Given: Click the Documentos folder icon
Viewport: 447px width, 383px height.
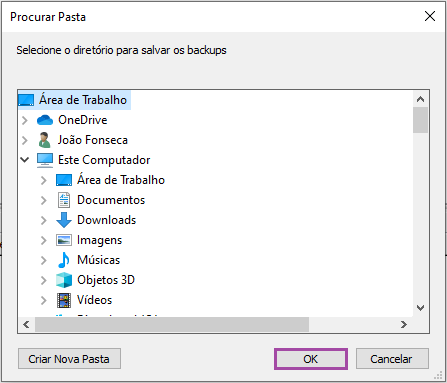Looking at the screenshot, I should 64,200.
